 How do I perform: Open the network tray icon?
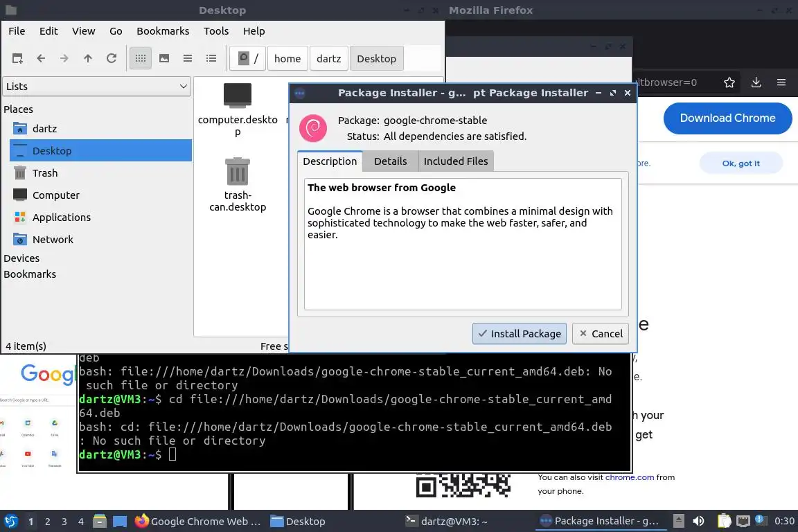tap(743, 521)
